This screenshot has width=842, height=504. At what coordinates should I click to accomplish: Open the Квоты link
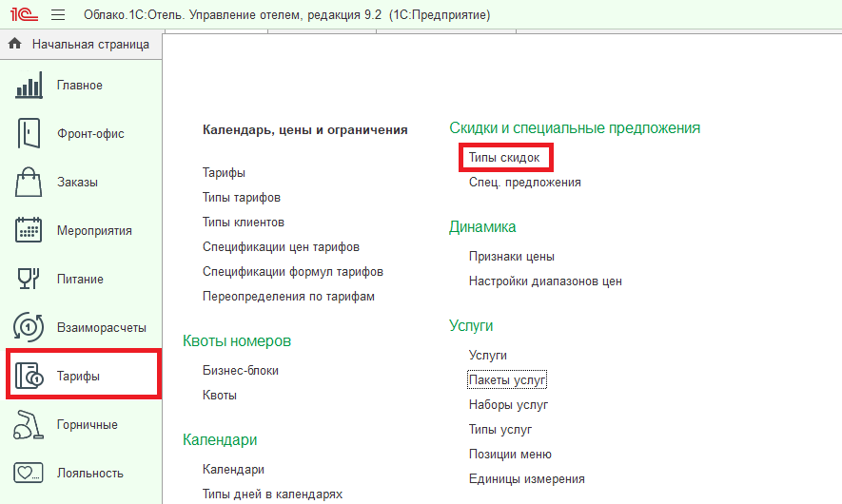[x=220, y=395]
